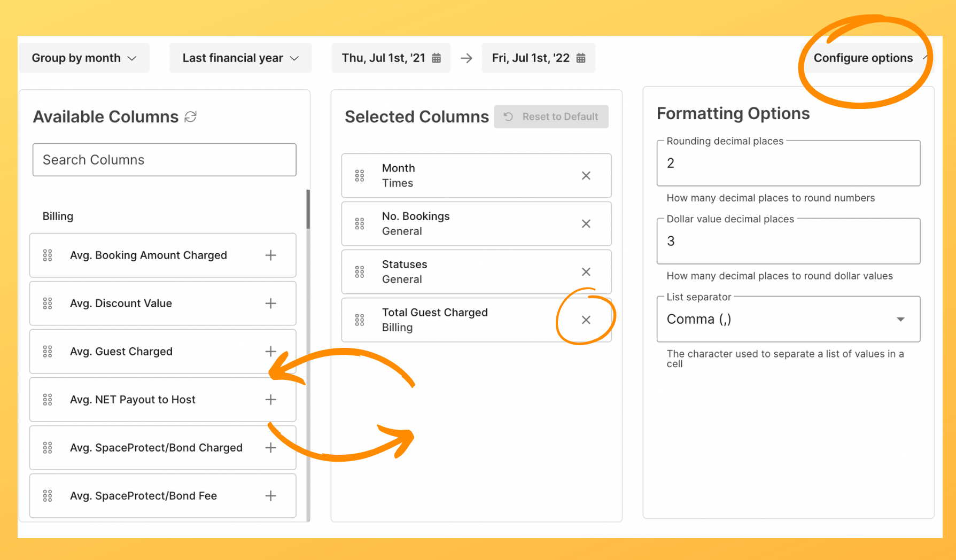Edit Dollar value decimal places field

point(789,242)
